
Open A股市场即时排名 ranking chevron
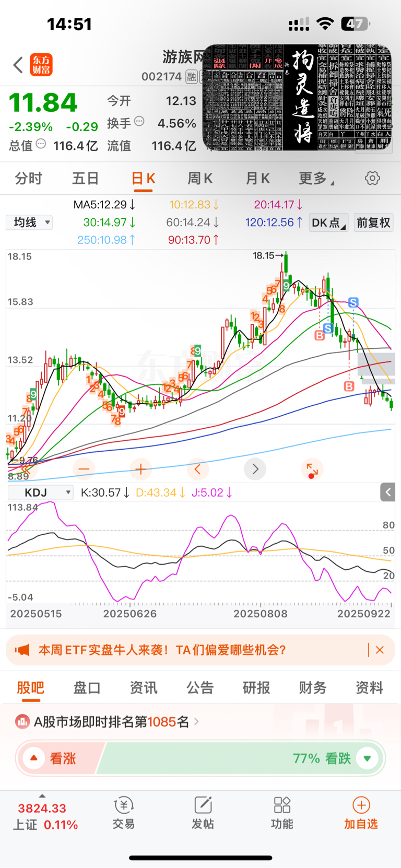point(196,722)
